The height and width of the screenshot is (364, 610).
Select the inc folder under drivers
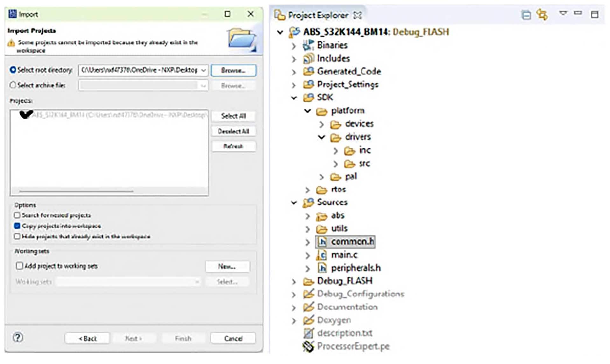click(365, 150)
